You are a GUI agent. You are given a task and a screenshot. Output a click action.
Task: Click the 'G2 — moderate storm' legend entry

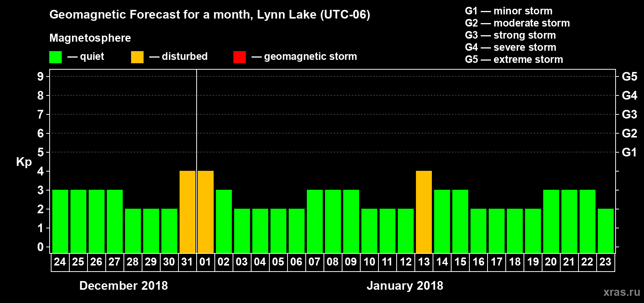coord(517,23)
